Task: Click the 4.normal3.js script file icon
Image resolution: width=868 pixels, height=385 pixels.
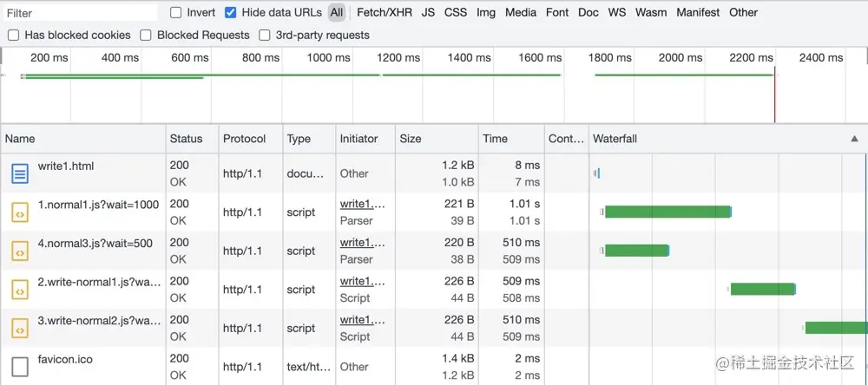Action: 20,251
